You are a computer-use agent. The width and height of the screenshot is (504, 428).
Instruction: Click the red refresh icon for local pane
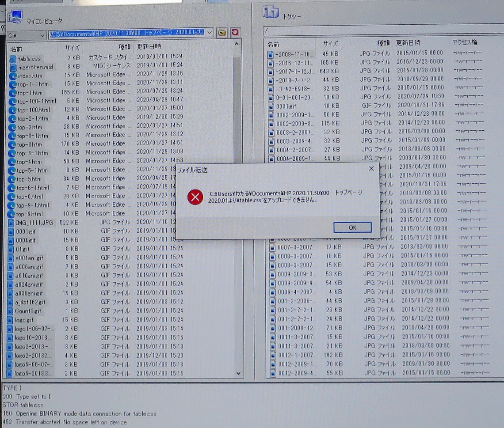coord(235,33)
